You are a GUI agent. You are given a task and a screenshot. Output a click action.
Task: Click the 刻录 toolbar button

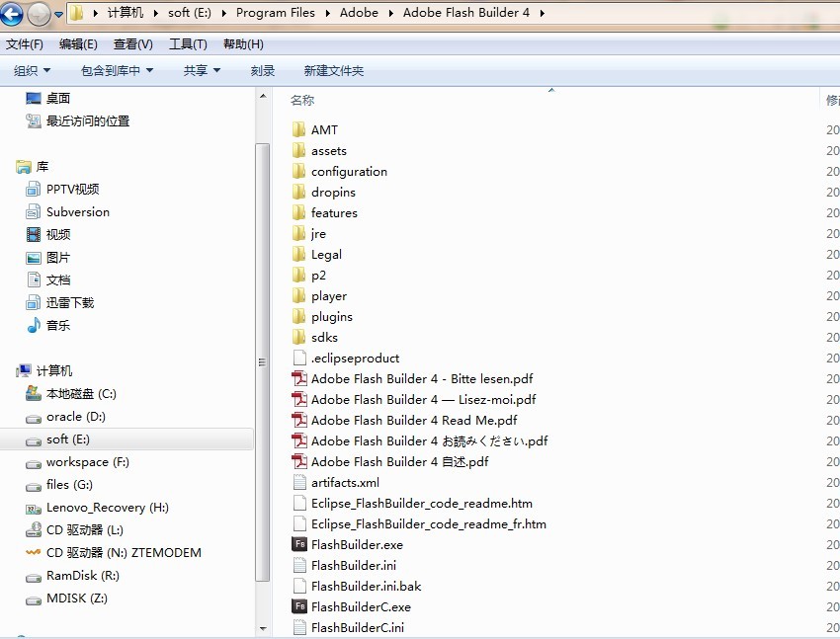(263, 71)
